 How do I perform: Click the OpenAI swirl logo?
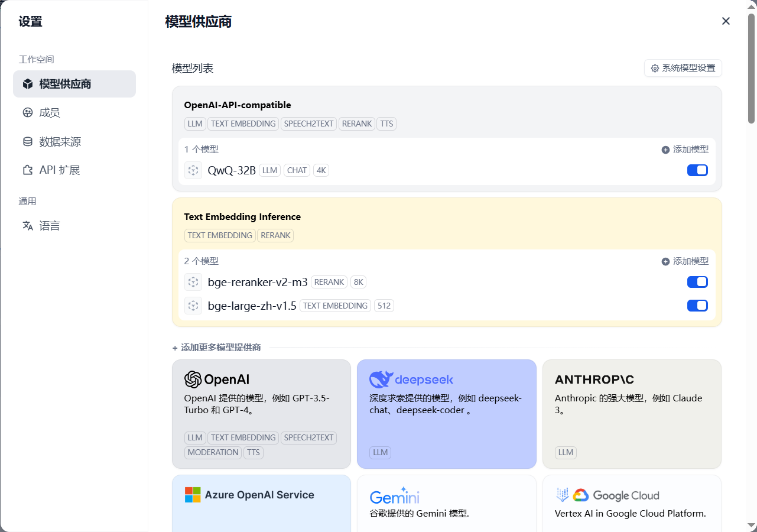point(193,379)
